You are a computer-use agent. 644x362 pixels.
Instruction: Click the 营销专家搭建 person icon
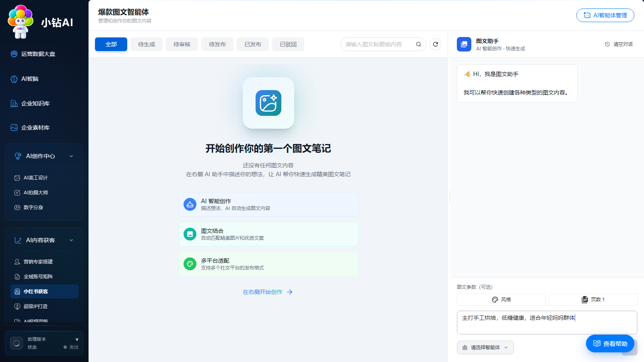[x=17, y=262]
